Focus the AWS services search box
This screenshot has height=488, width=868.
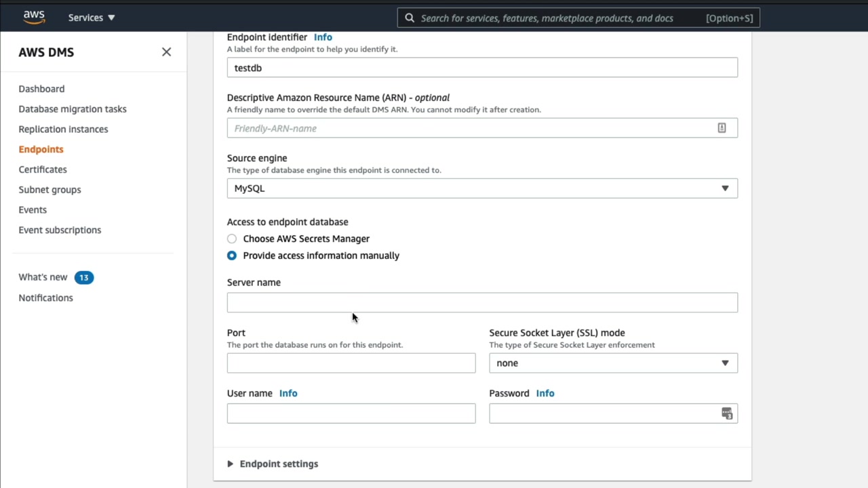point(556,18)
